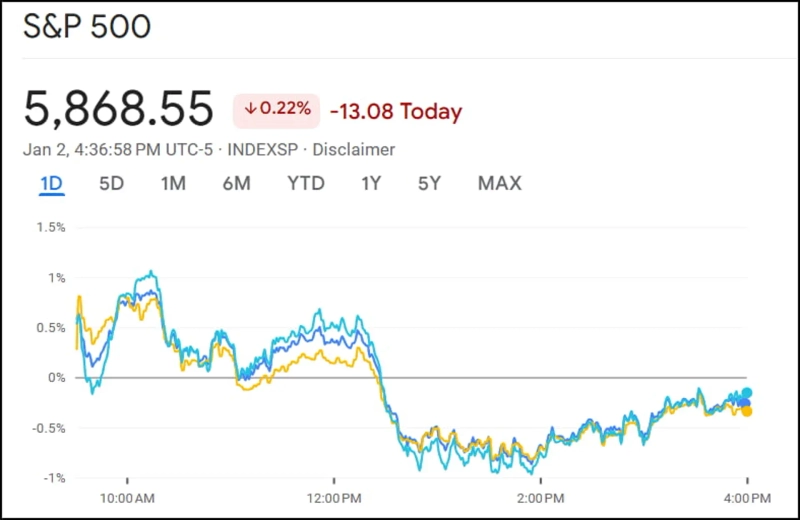Open the 1Y chart range

tap(371, 183)
